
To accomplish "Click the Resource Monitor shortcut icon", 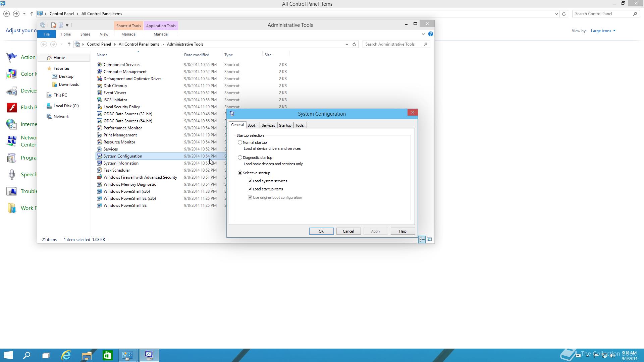I will (99, 142).
